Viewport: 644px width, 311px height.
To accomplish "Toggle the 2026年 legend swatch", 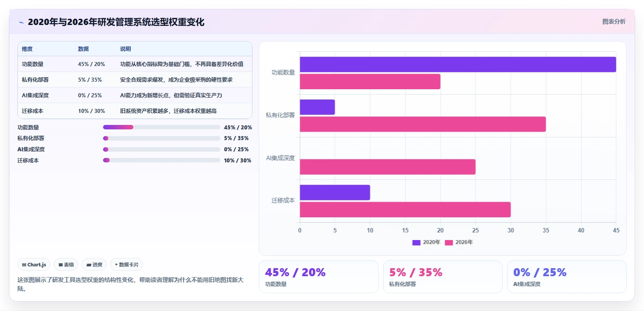I will (x=449, y=242).
